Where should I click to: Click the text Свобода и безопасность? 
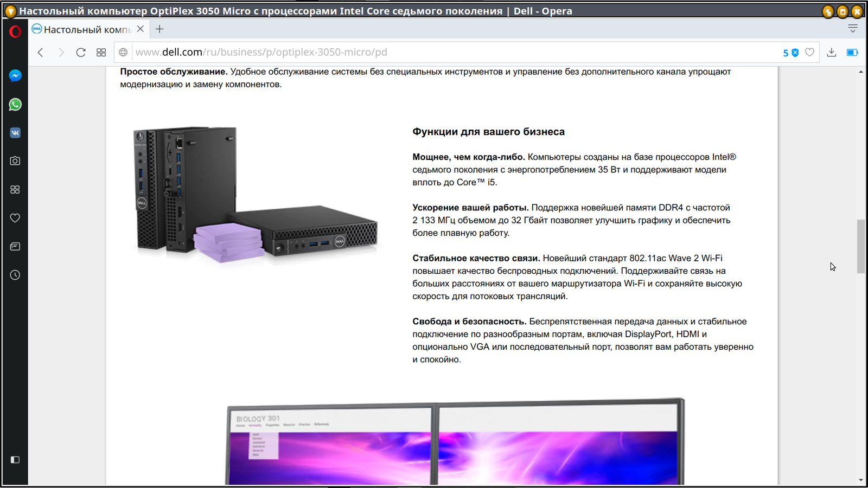click(470, 322)
